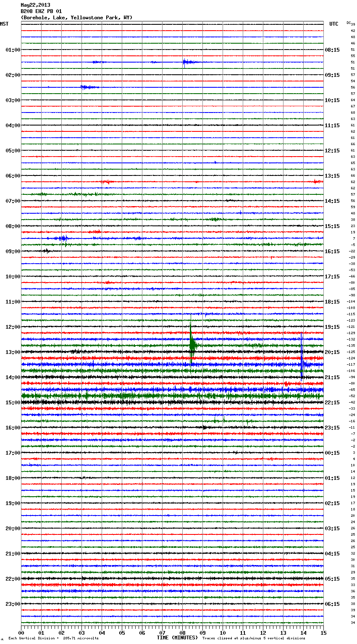This screenshot has height=644, width=357.
Task: Select the 12:00 MST time label
Action: point(13,327)
